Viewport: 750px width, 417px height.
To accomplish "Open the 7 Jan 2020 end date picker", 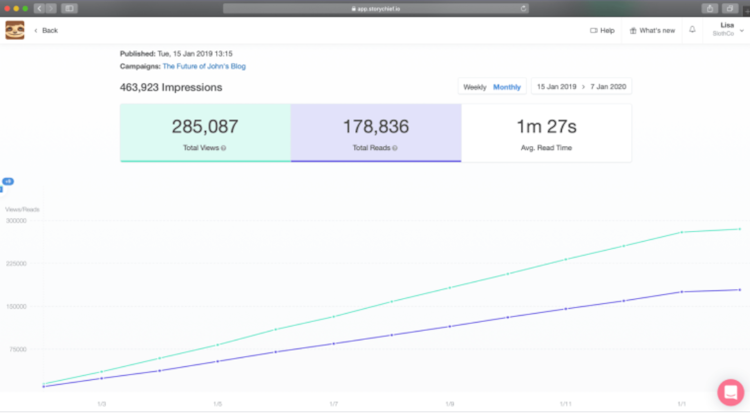I will (608, 87).
